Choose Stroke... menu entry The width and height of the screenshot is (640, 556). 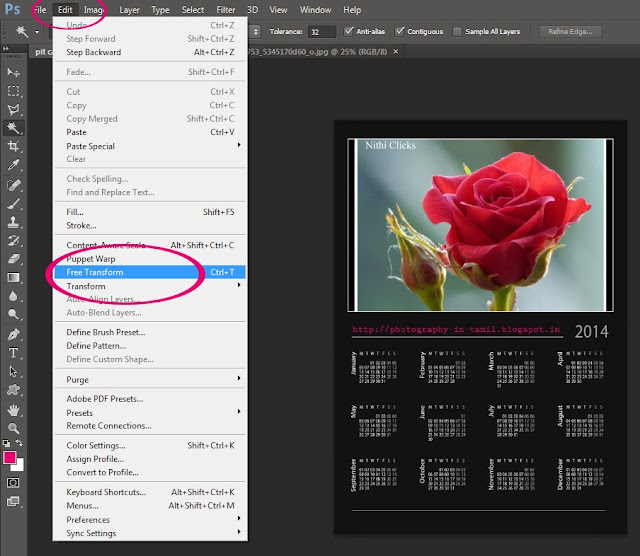[x=150, y=226]
